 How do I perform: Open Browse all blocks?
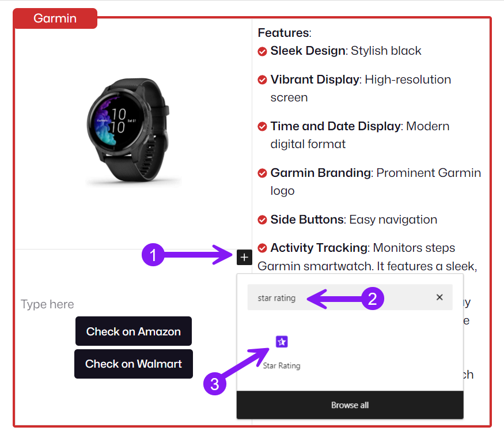point(350,405)
